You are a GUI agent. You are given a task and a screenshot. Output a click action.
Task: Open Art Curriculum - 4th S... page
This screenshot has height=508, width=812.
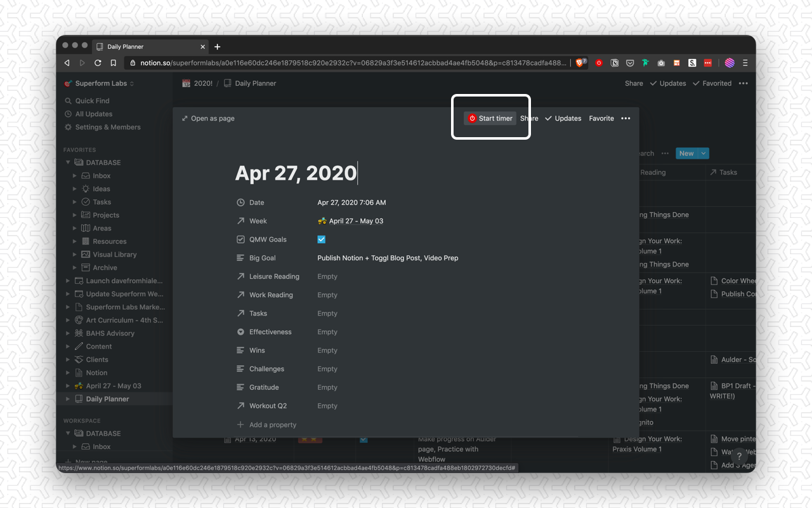coord(124,320)
